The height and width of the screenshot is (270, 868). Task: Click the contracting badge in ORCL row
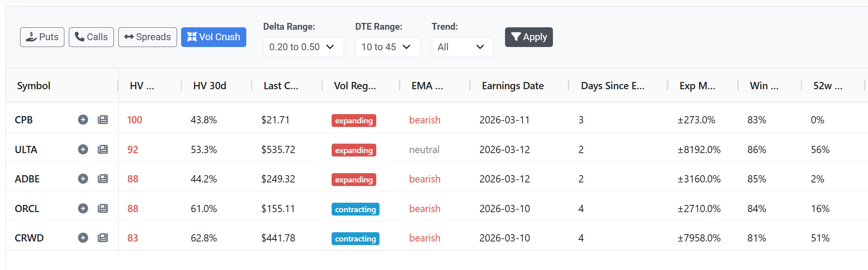[355, 209]
